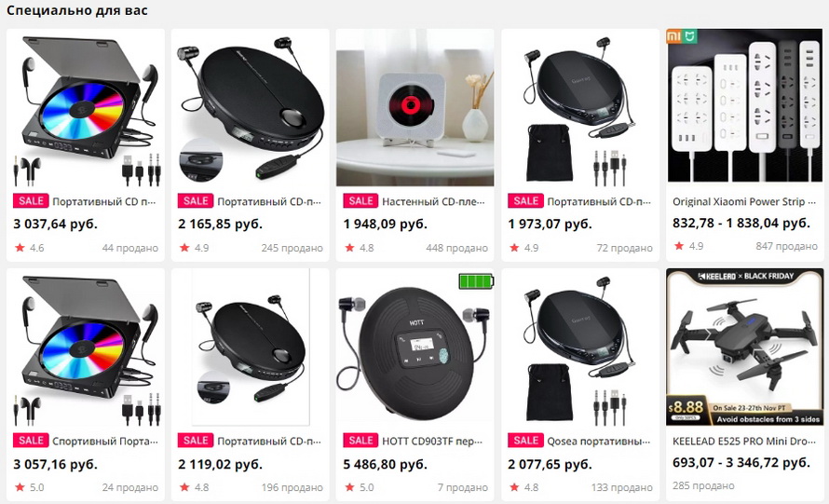Open the KEELEAD E525 PRO Mini Drone title link
829x504 pixels.
tap(744, 441)
